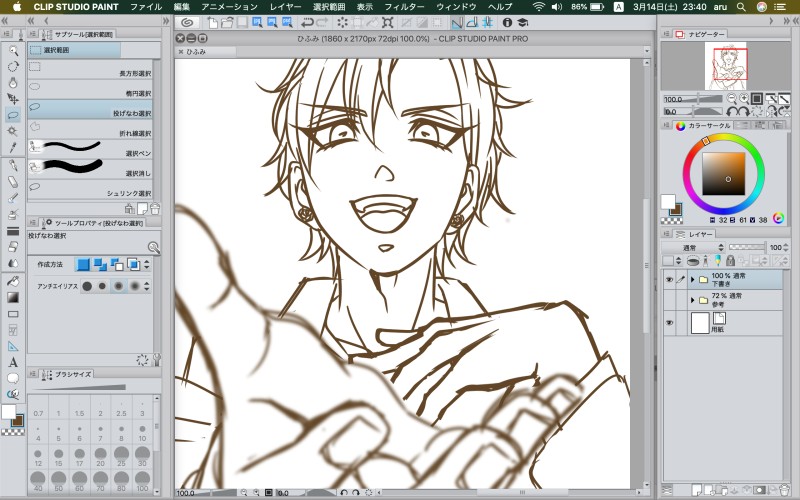Click the Scale/Rotate transform icon
The height and width of the screenshot is (500, 800).
387,22
